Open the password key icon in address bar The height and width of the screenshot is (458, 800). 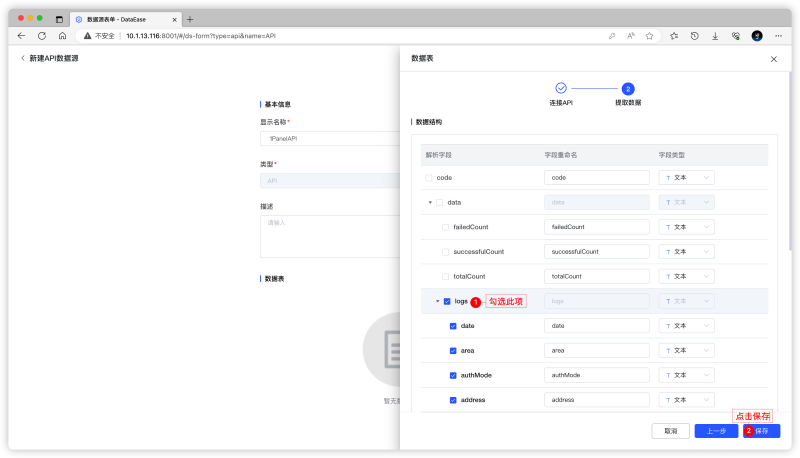pos(612,36)
